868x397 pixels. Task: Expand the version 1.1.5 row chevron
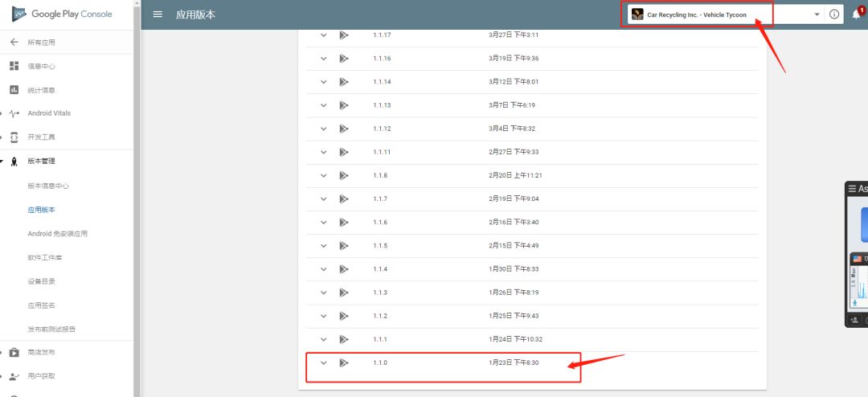[324, 246]
